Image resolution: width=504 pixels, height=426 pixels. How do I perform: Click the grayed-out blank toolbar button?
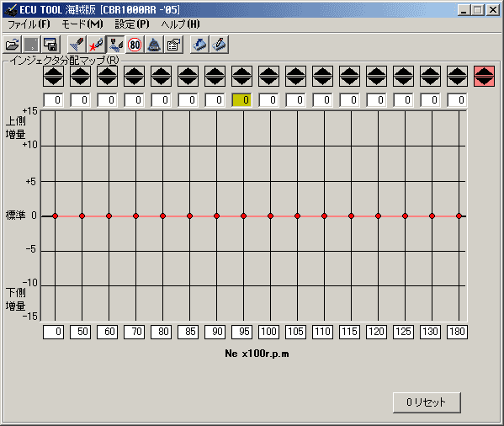click(31, 45)
